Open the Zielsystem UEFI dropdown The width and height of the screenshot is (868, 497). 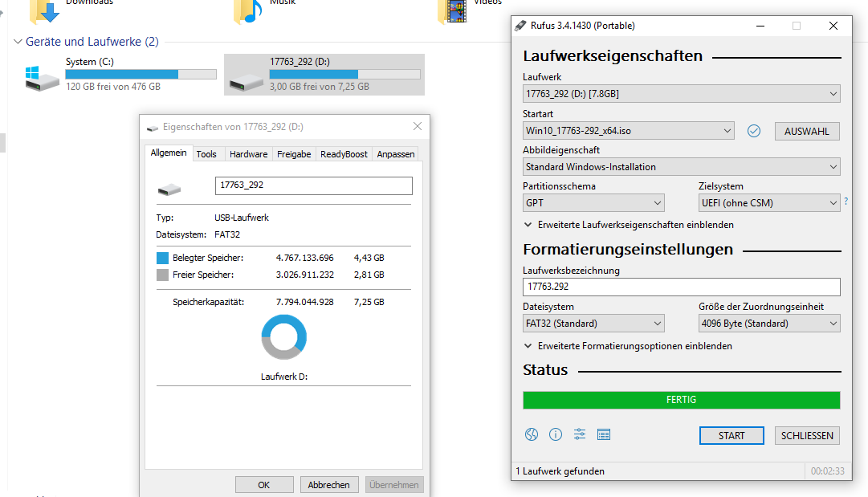click(x=769, y=202)
